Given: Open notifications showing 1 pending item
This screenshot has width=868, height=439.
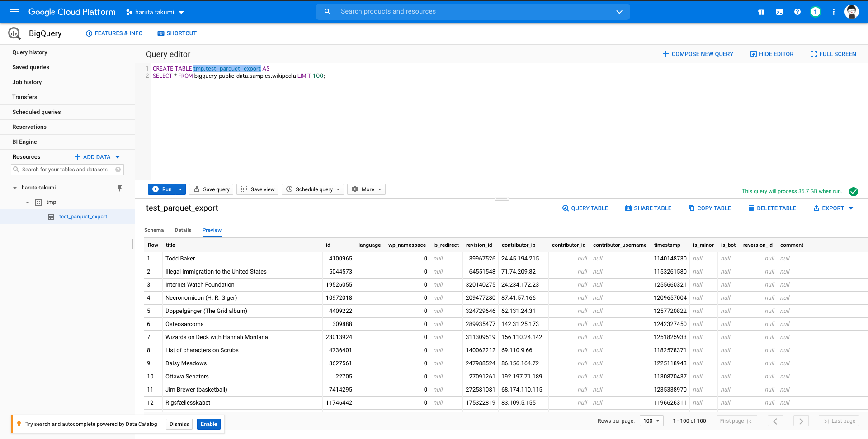Looking at the screenshot, I should click(x=816, y=11).
